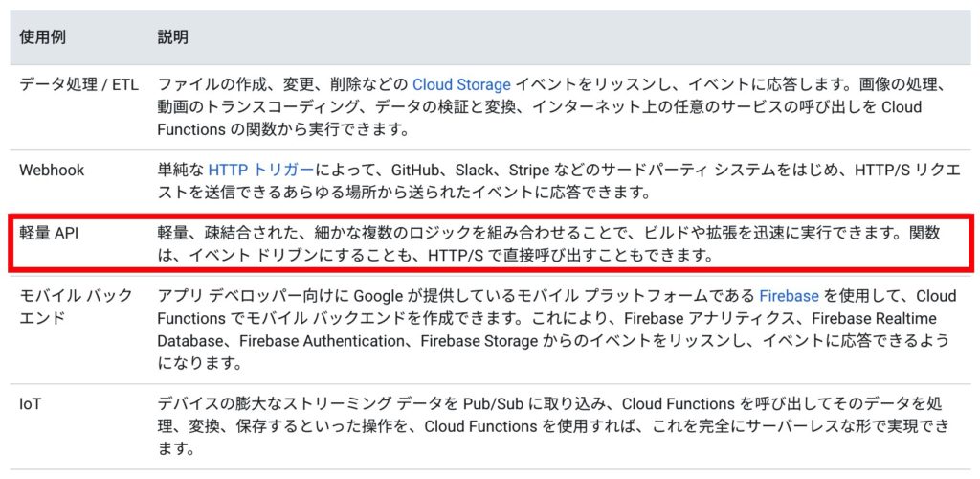
Task: Click the 説明 column header
Action: (x=172, y=37)
